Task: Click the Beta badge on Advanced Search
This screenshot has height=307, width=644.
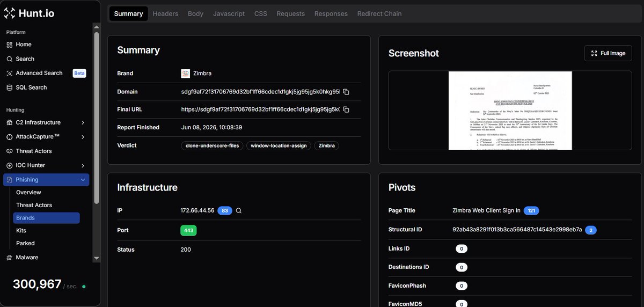Action: [79, 73]
